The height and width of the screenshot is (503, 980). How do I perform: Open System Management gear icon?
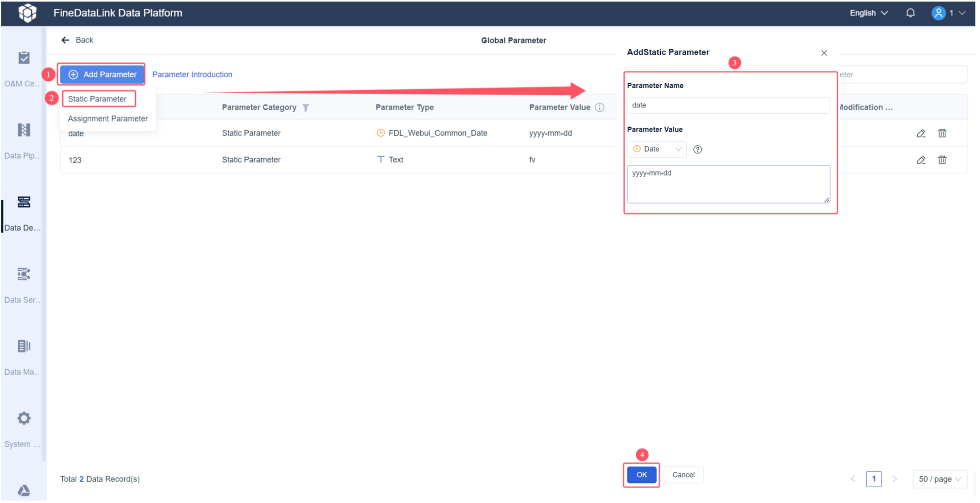point(24,418)
